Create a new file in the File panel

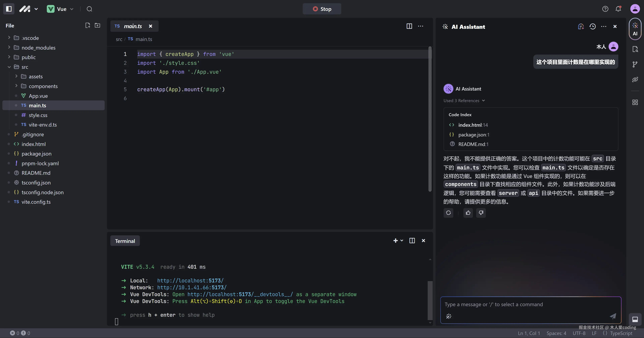point(88,25)
